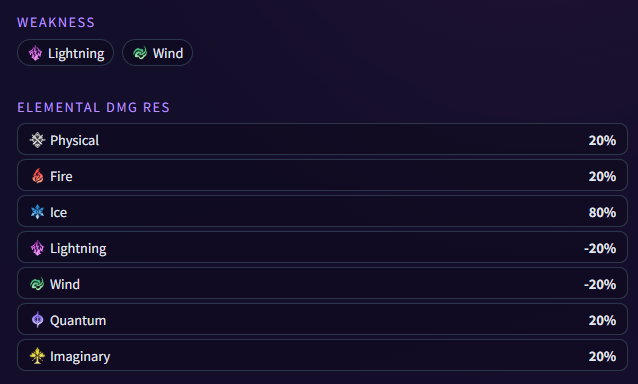Image resolution: width=638 pixels, height=384 pixels.
Task: Click the Lightning icon in weakness chip
Action: tap(35, 53)
